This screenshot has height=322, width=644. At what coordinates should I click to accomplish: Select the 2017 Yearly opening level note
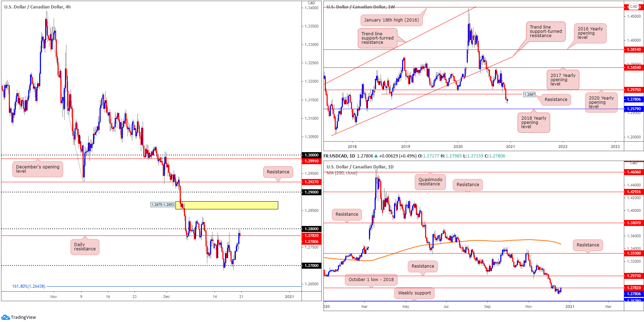[x=563, y=80]
